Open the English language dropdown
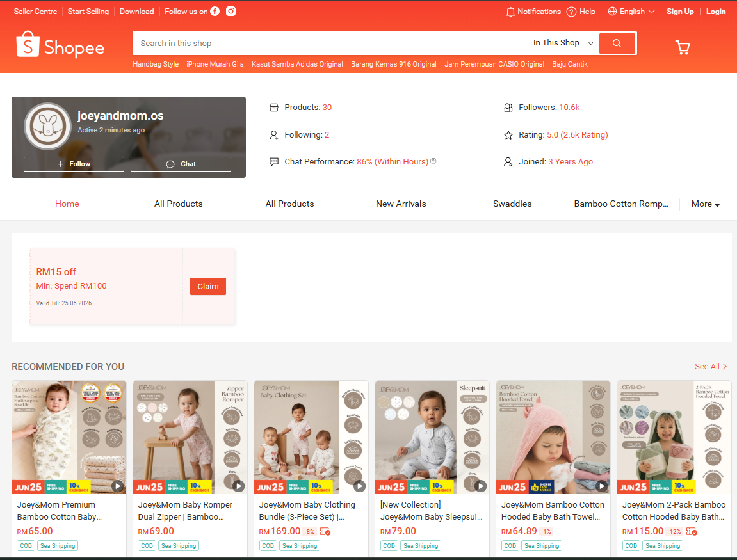The height and width of the screenshot is (560, 737). (x=631, y=12)
